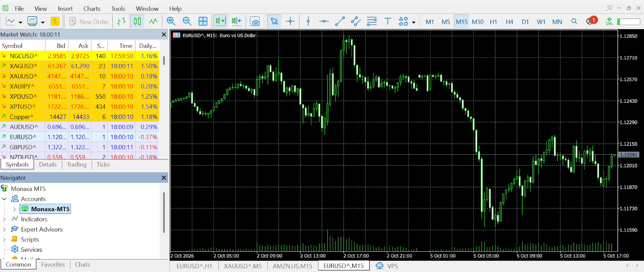The image size is (644, 272).
Task: Toggle the M15 timeframe button
Action: click(x=461, y=22)
